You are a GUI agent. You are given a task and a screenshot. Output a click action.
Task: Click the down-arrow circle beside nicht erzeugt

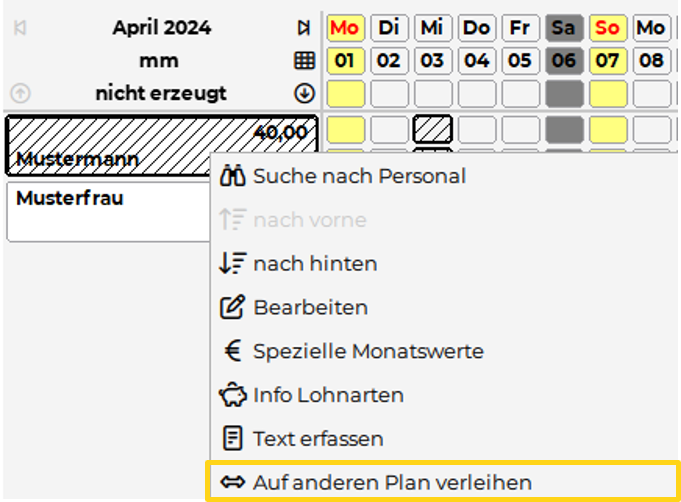[304, 94]
